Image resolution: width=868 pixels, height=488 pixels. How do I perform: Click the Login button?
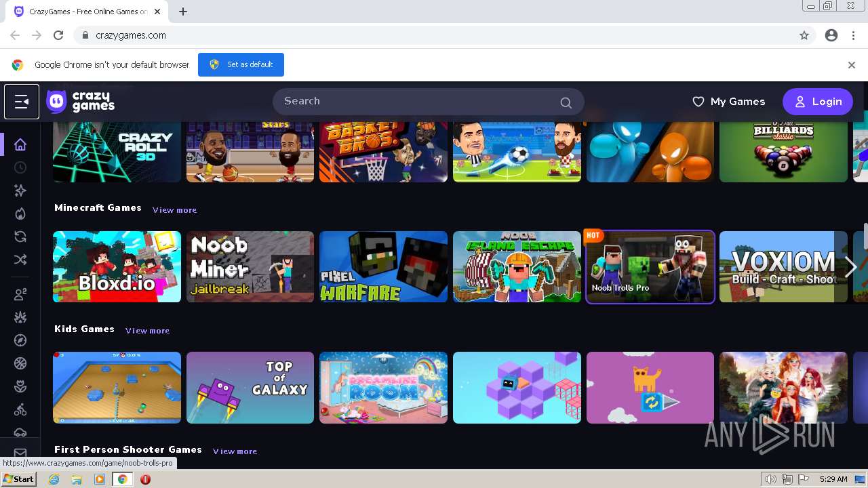tap(818, 102)
